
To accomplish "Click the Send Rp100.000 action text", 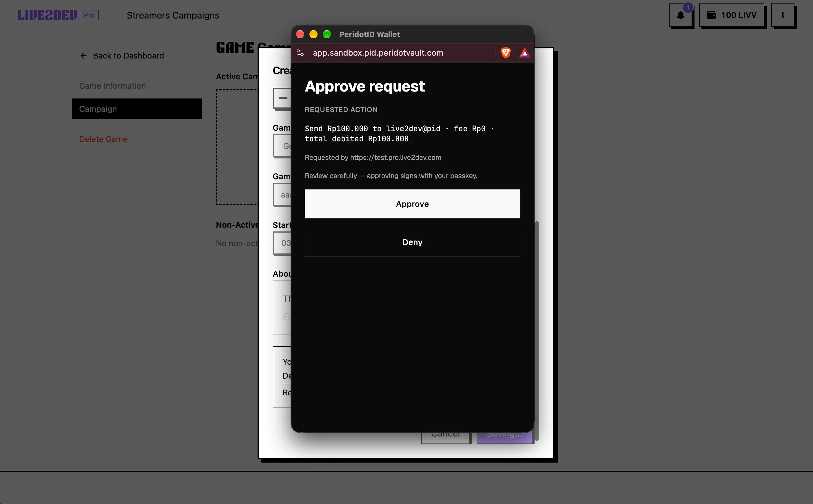I will pyautogui.click(x=399, y=134).
